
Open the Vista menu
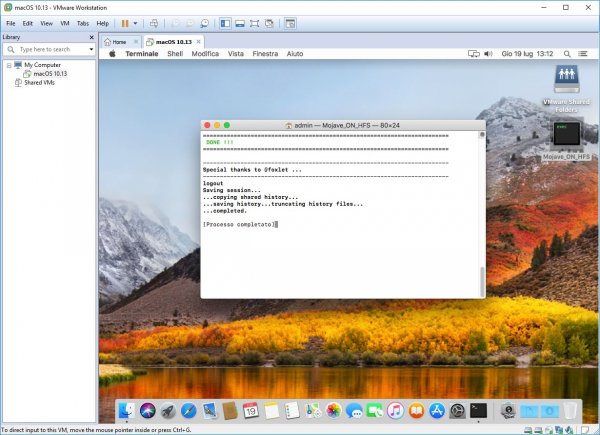pos(236,54)
